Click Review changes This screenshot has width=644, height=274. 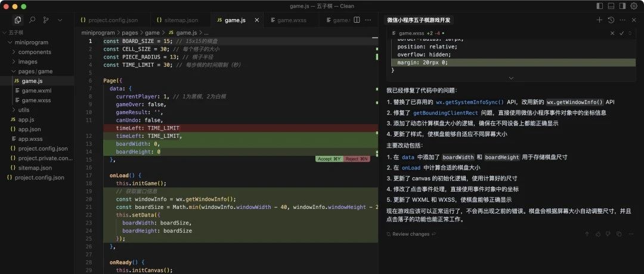coord(411,234)
